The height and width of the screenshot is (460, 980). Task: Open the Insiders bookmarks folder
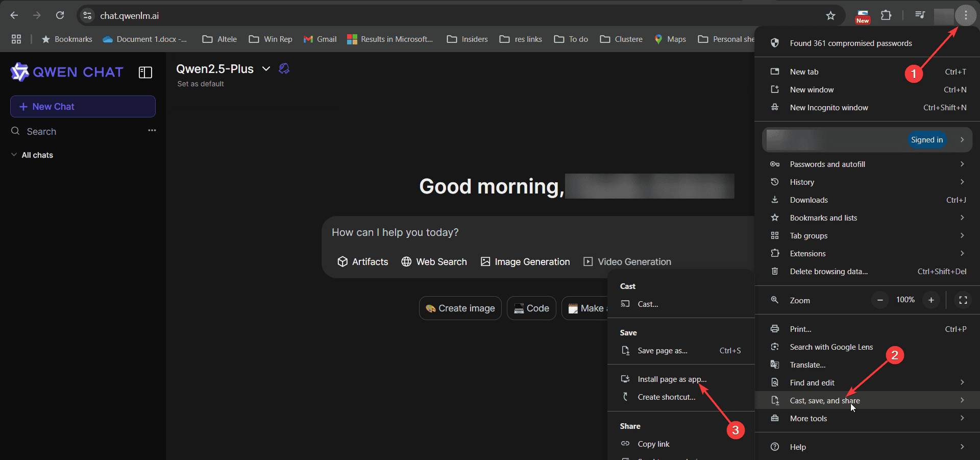[468, 39]
